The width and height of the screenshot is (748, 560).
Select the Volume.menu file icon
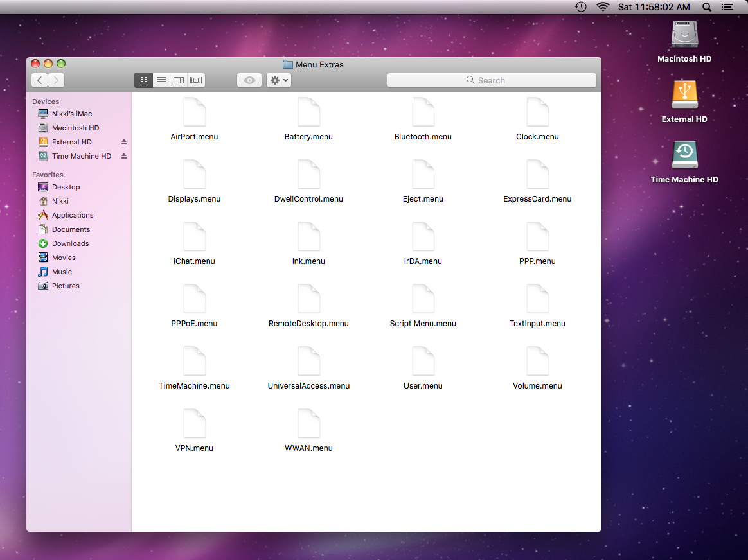pos(538,362)
